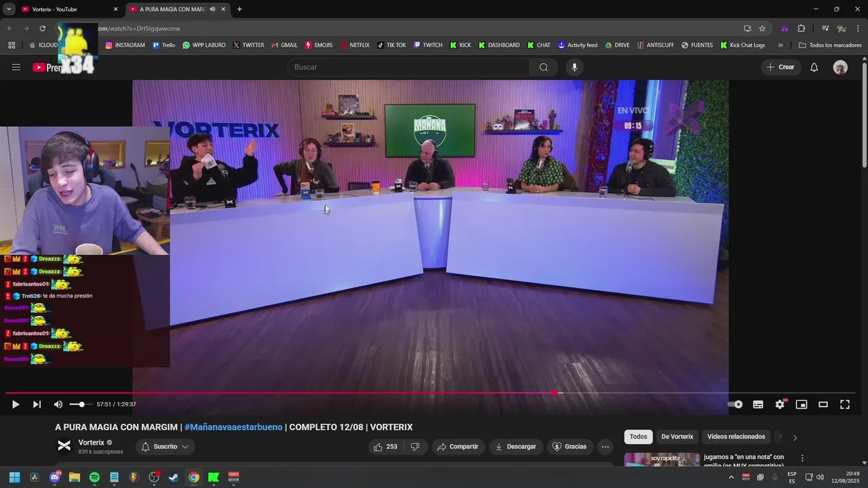868x488 pixels.
Task: Expand the Suscrito subscription dropdown
Action: (165, 447)
